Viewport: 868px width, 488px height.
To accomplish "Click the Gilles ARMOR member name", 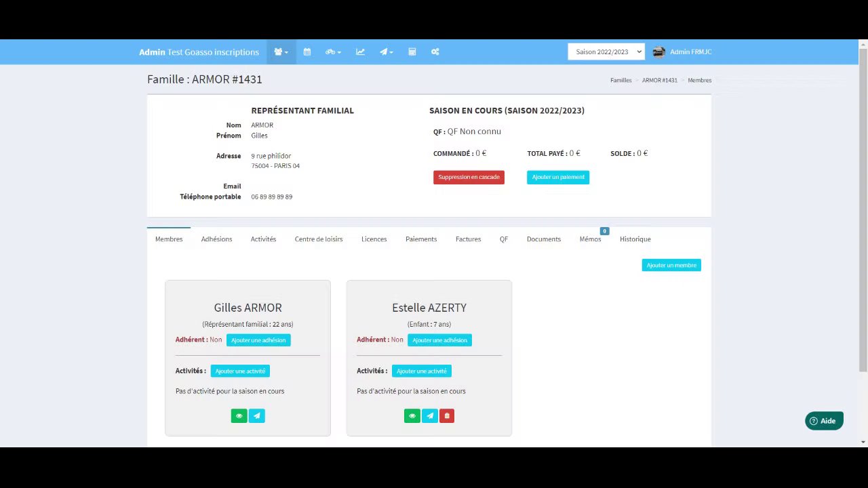I will tap(248, 308).
